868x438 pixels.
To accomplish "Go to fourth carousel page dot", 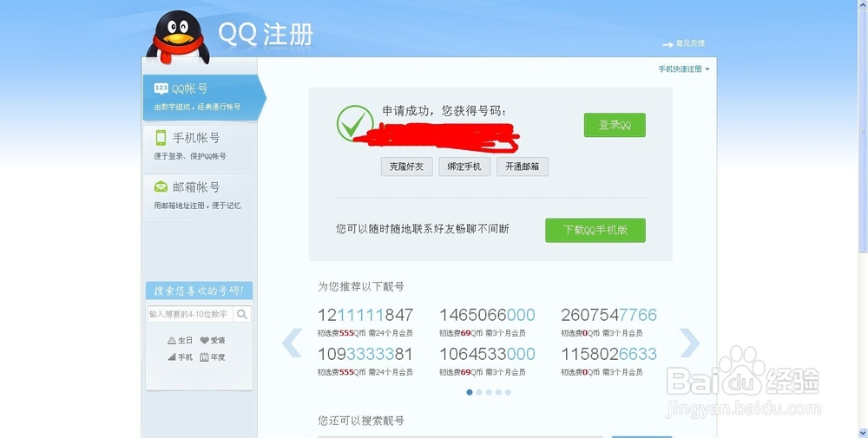I will (x=498, y=392).
